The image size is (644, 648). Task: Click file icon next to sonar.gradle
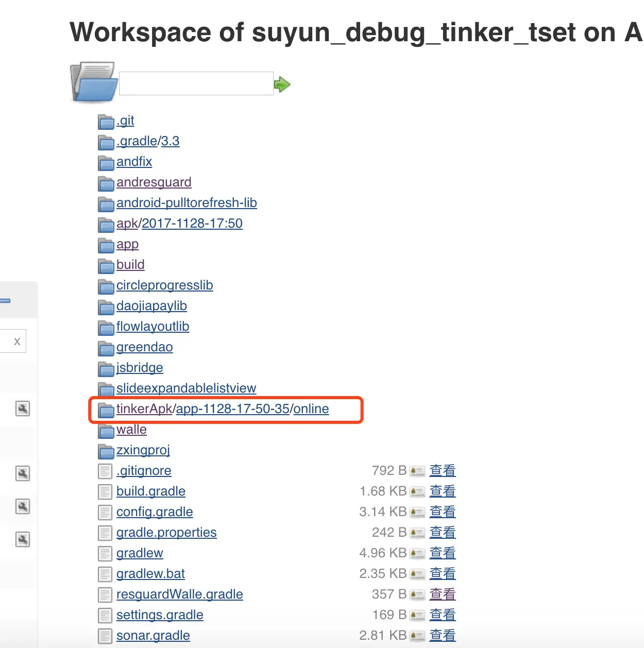(105, 636)
